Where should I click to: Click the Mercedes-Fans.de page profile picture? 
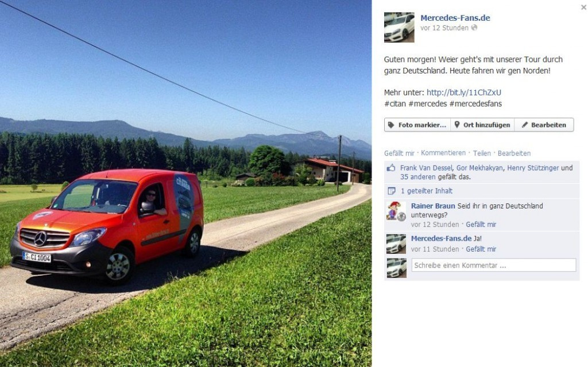(399, 27)
